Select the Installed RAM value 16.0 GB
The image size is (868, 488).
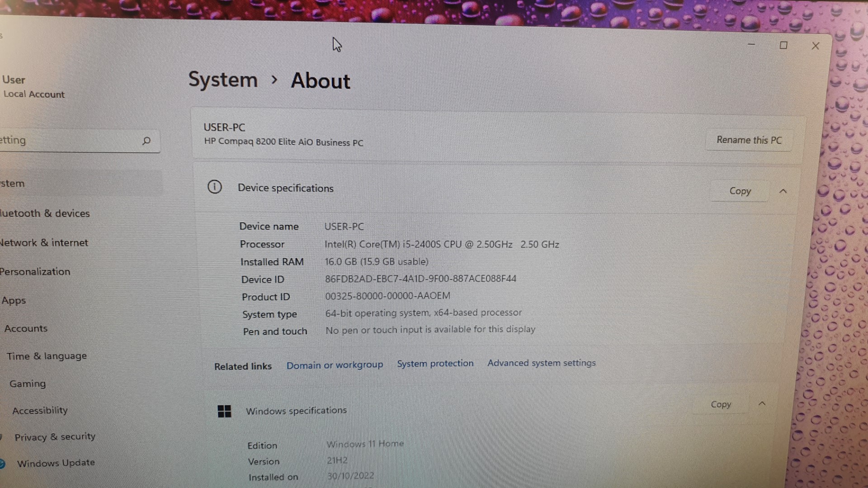coord(376,262)
